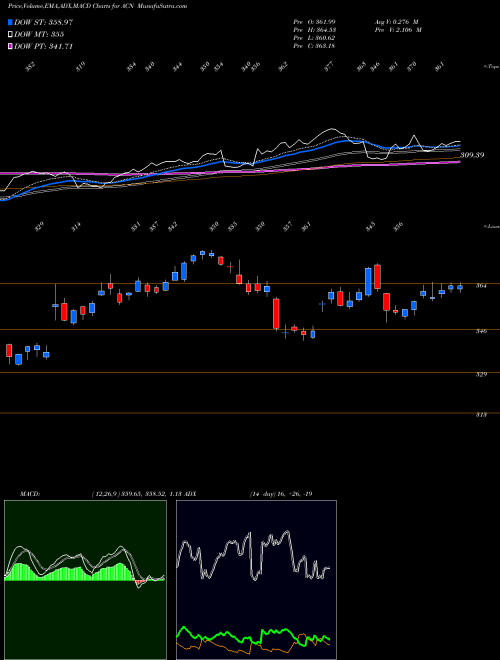Click the 345 low value label
The height and width of the screenshot is (660, 500).
[x=371, y=227]
